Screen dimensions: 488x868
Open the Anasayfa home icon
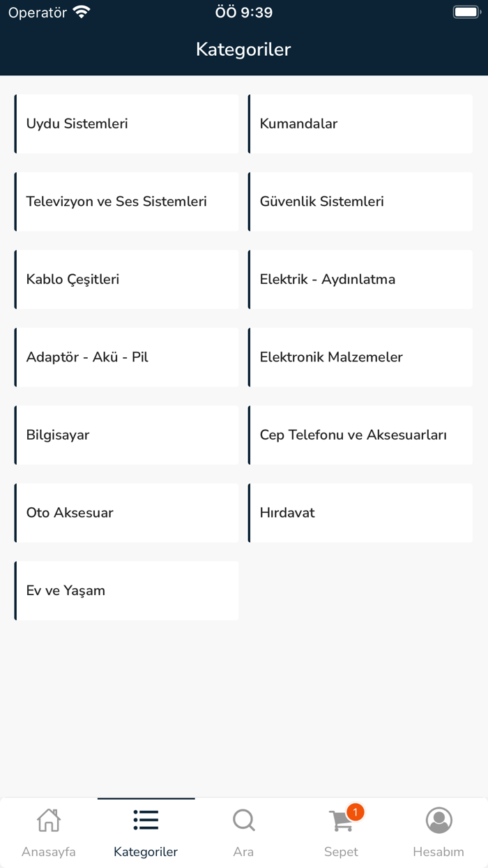[x=48, y=821]
